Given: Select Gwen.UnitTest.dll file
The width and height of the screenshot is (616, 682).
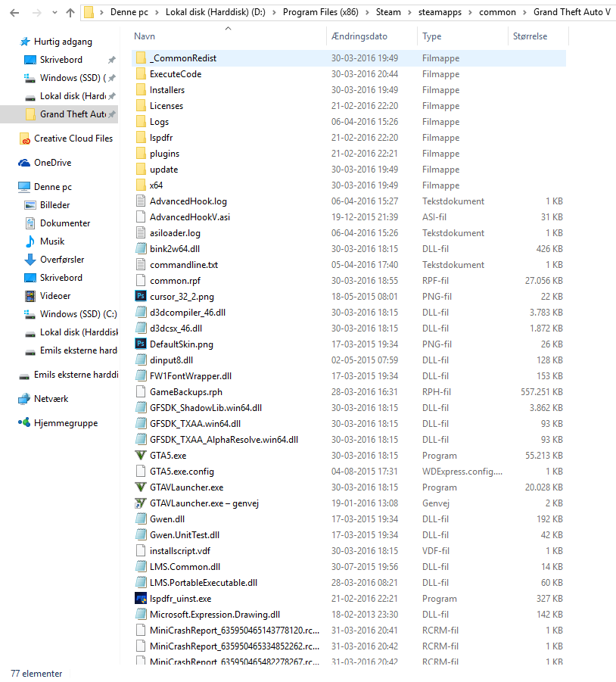Looking at the screenshot, I should point(185,535).
